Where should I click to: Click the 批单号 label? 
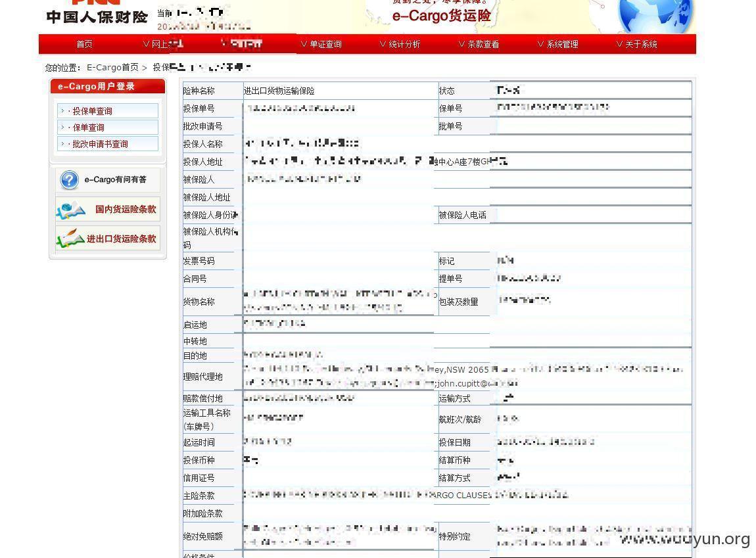[451, 126]
